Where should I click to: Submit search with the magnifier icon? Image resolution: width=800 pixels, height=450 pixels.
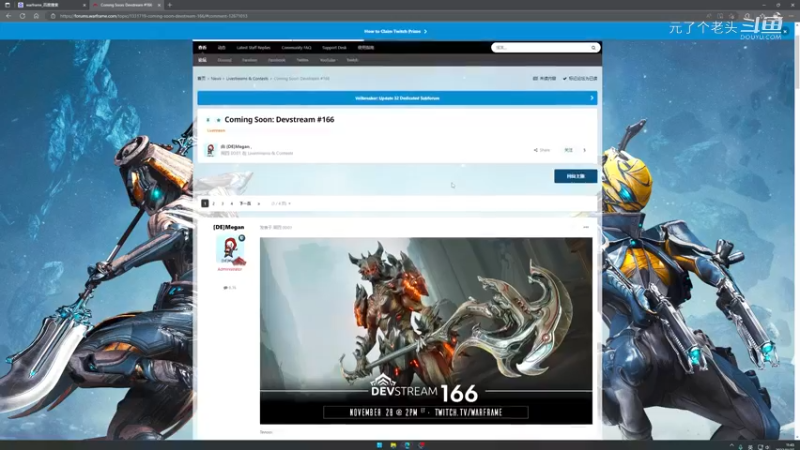pos(593,47)
